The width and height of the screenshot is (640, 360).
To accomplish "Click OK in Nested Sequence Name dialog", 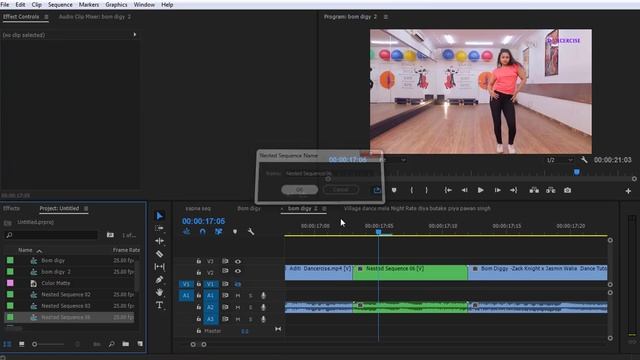I will 300,189.
